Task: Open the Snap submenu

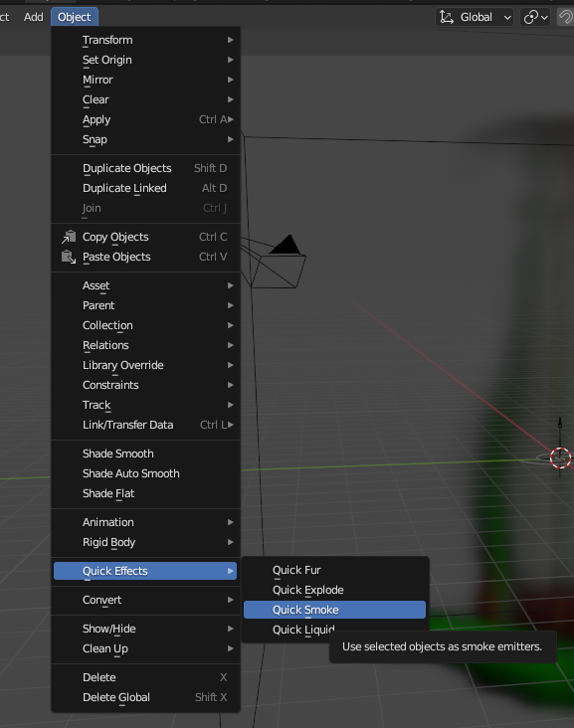Action: point(145,140)
